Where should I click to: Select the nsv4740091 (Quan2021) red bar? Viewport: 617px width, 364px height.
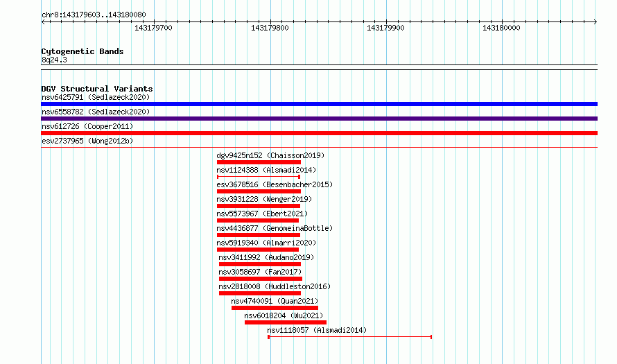point(275,308)
